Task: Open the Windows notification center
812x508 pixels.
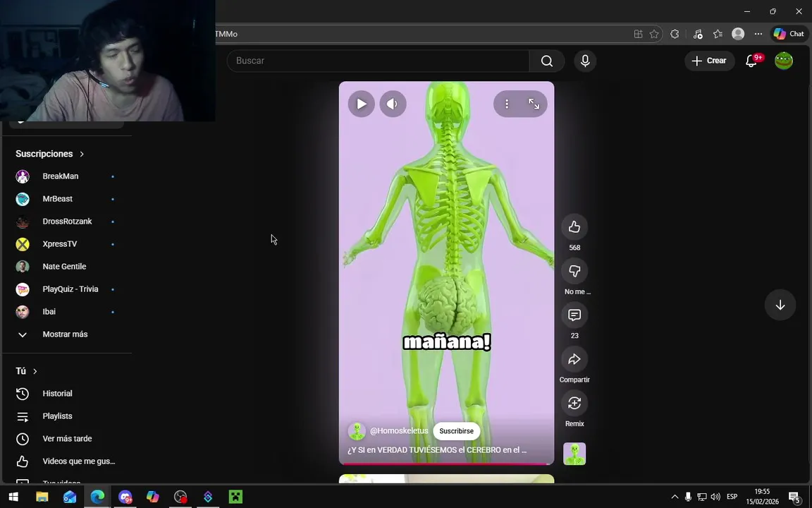Action: tap(795, 497)
